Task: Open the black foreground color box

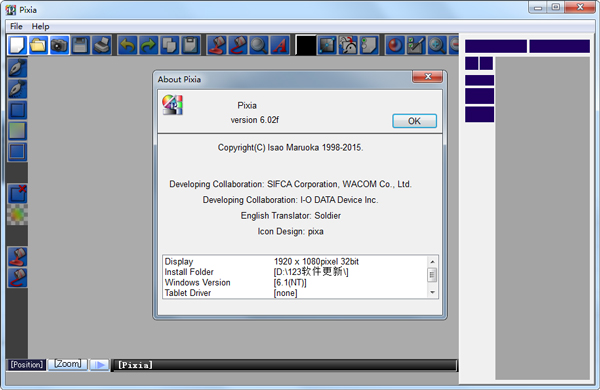Action: pos(306,45)
